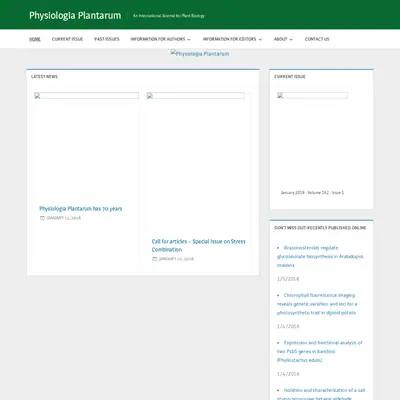Image resolution: width=400 pixels, height=400 pixels.
Task: Open the salt stress-responsive article link
Action: [x=321, y=394]
